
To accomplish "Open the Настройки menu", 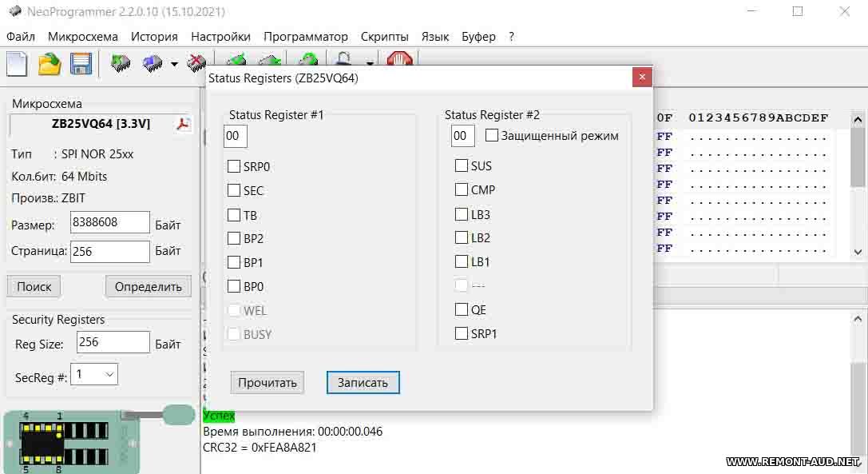I will [x=220, y=37].
